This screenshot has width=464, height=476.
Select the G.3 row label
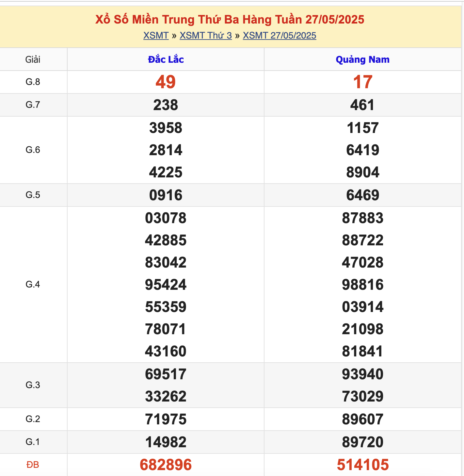pyautogui.click(x=33, y=385)
